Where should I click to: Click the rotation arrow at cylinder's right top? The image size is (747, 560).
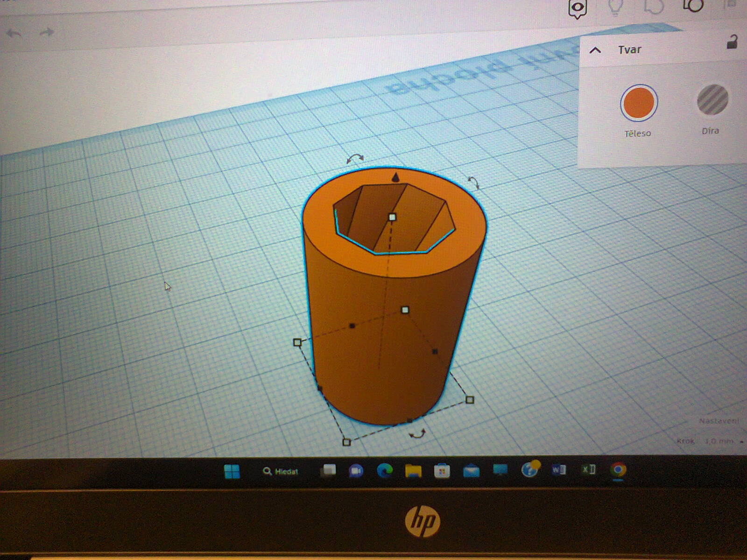point(473,182)
